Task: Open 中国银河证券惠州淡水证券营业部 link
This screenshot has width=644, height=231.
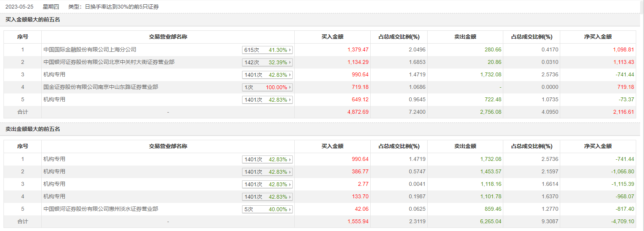Action: click(101, 209)
